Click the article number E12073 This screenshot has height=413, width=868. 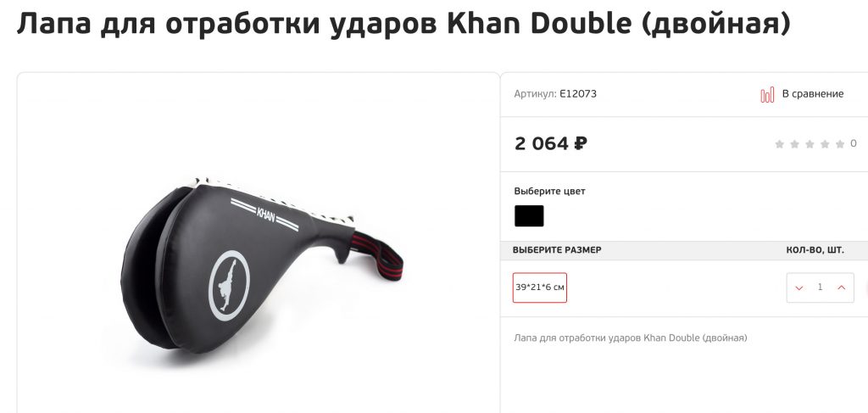[x=578, y=94]
